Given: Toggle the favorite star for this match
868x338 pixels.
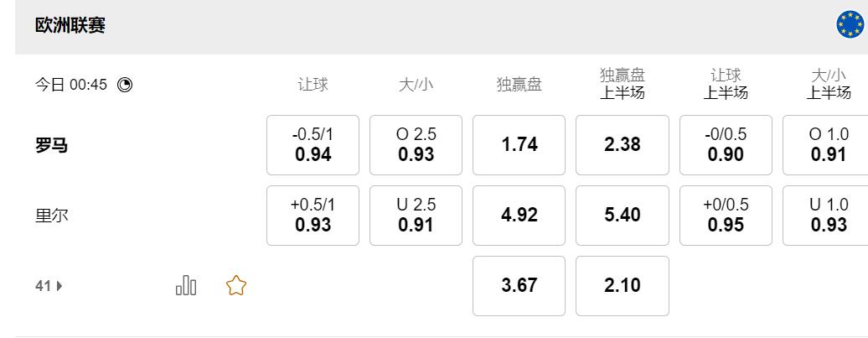Looking at the screenshot, I should coord(235,286).
